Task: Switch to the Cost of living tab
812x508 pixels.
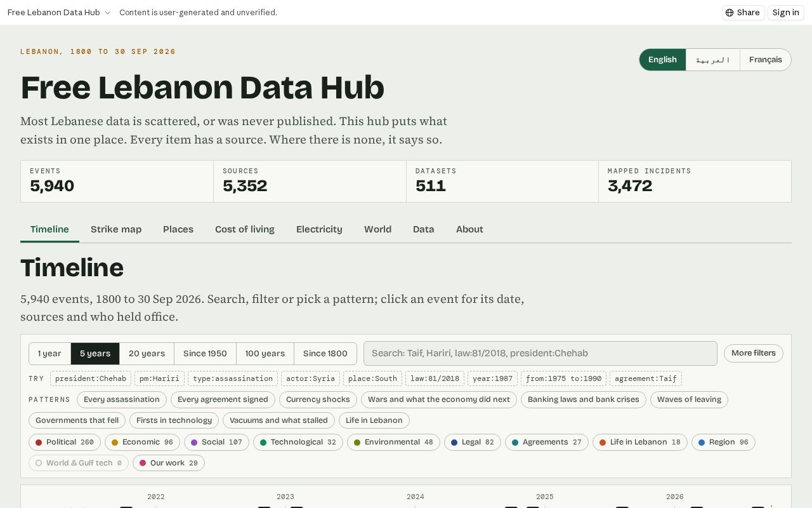Action: pyautogui.click(x=245, y=229)
